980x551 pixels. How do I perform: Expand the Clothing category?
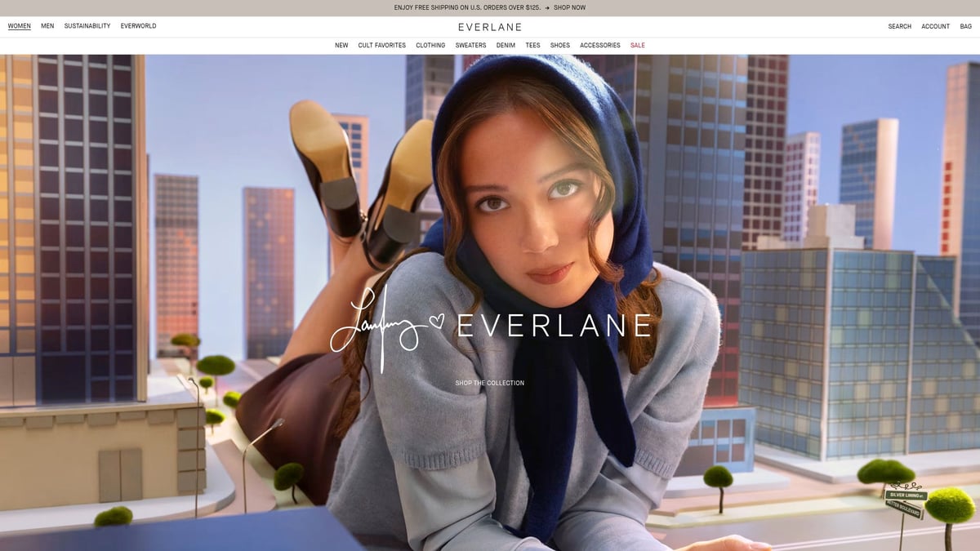coord(430,46)
